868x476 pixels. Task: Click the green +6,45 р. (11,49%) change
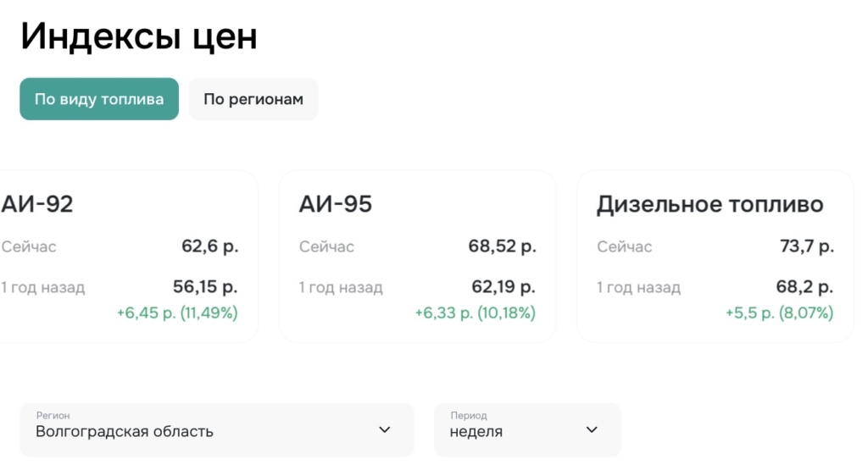[x=177, y=313]
